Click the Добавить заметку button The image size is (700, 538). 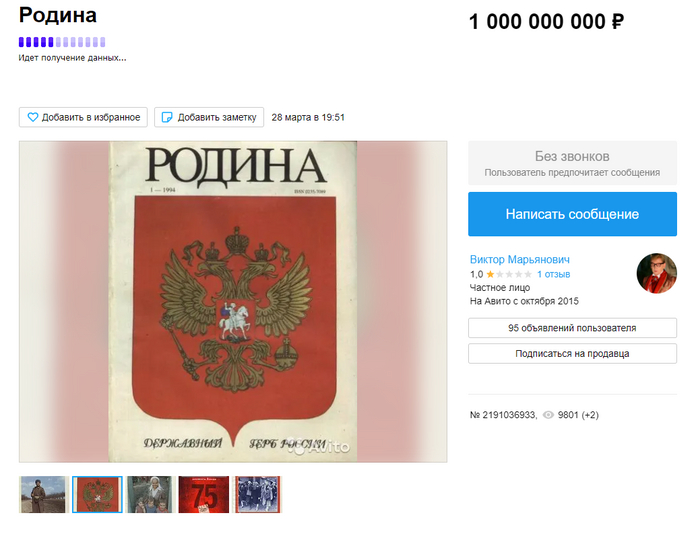point(209,117)
